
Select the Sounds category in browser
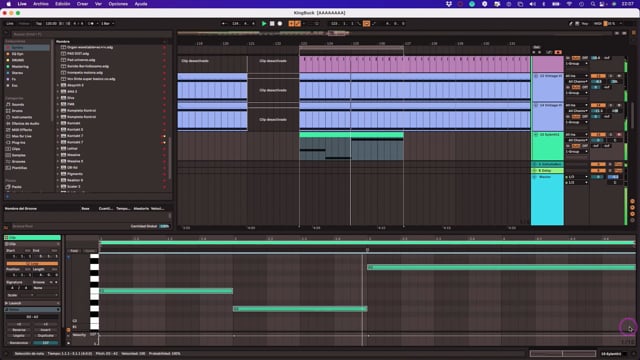(x=18, y=104)
